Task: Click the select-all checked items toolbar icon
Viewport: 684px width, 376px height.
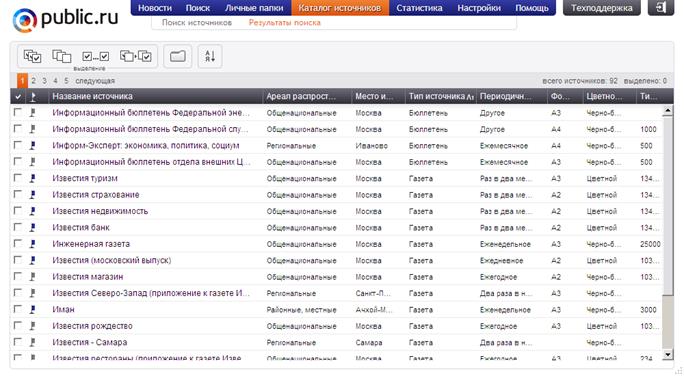Action: 32,56
